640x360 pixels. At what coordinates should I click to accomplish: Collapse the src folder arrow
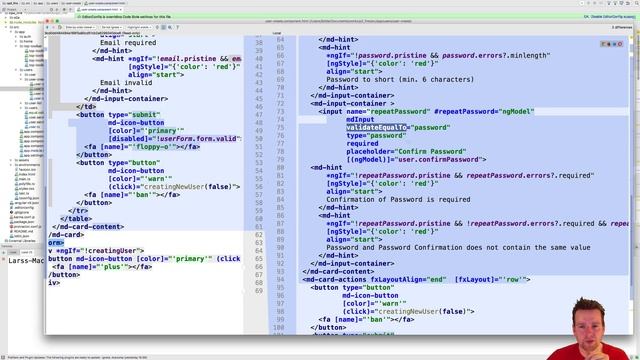(x=6, y=27)
